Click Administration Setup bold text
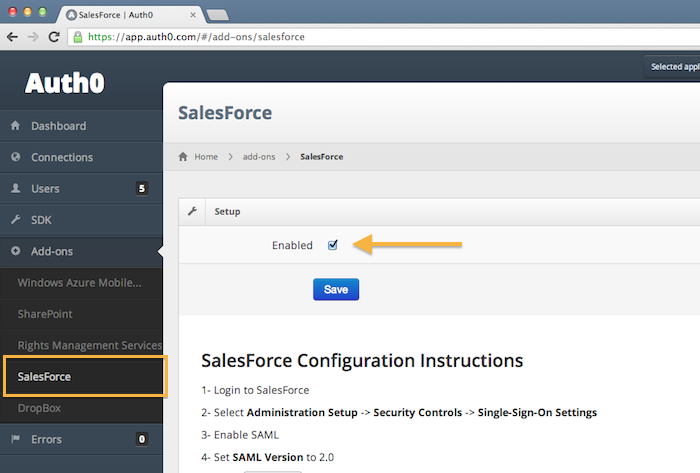 point(302,412)
